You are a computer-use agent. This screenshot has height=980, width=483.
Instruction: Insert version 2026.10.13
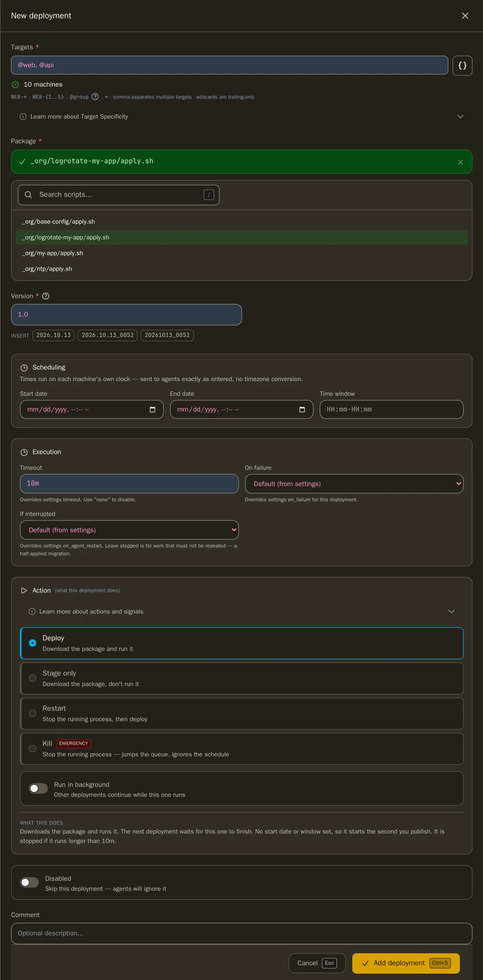54,335
